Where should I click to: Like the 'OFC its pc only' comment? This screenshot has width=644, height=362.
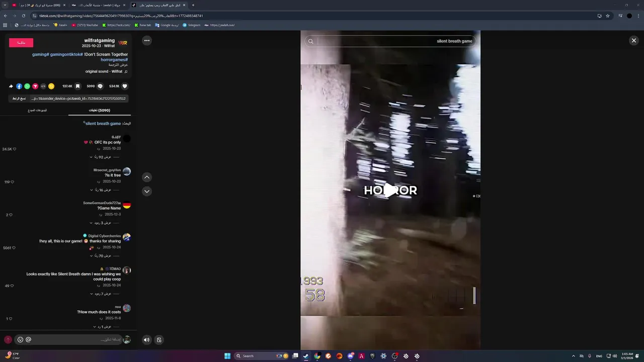(x=14, y=149)
